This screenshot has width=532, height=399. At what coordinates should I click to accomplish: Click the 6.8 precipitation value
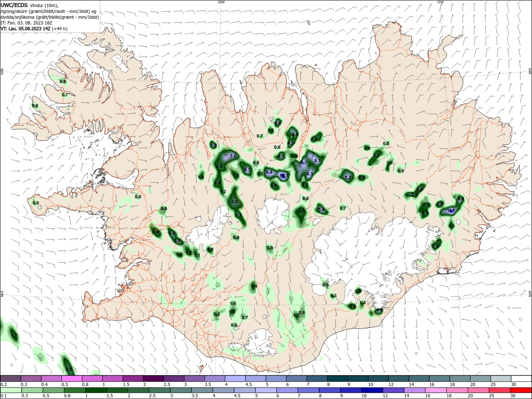coord(269,172)
